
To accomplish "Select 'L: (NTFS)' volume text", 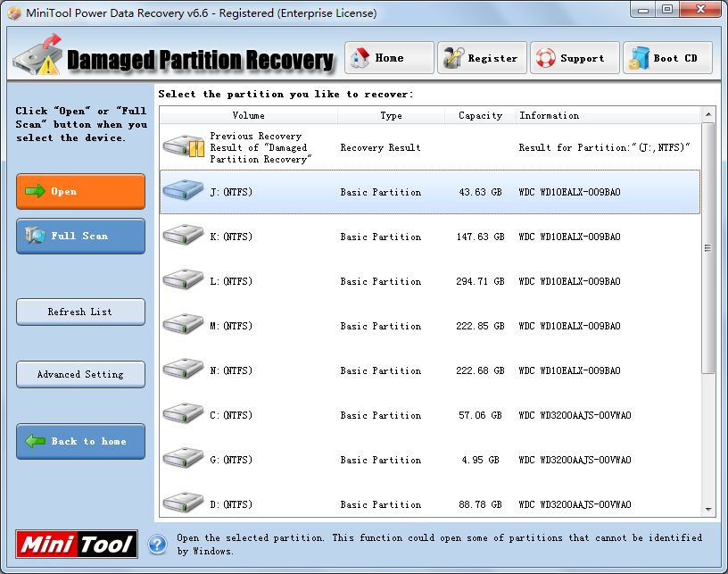I will (x=231, y=281).
